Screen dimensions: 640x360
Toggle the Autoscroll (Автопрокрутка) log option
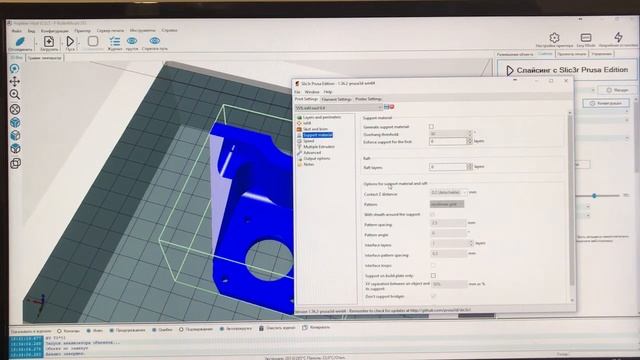pyautogui.click(x=222, y=329)
